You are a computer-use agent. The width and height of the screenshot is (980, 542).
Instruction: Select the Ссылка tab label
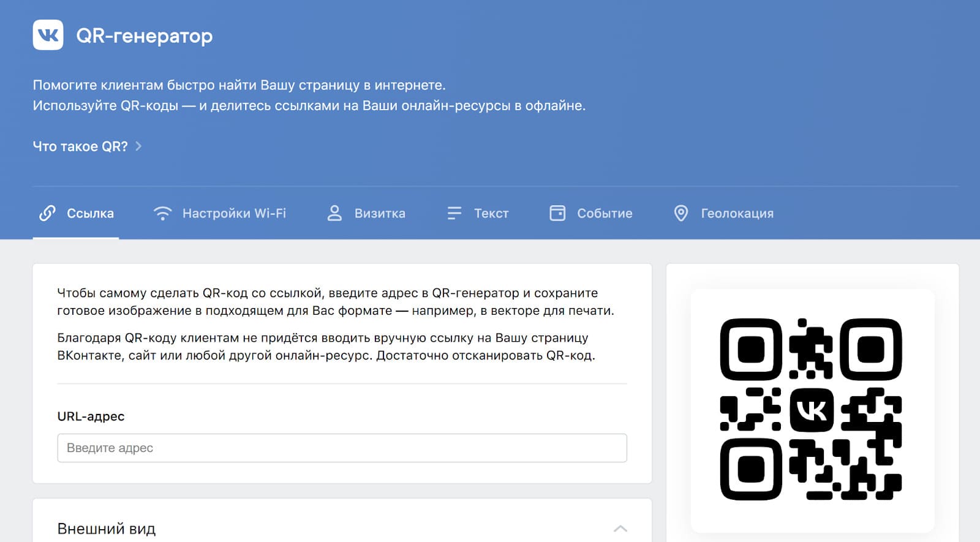tap(90, 213)
